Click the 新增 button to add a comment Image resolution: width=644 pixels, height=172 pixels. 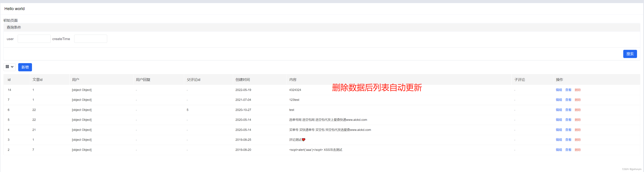[25, 67]
